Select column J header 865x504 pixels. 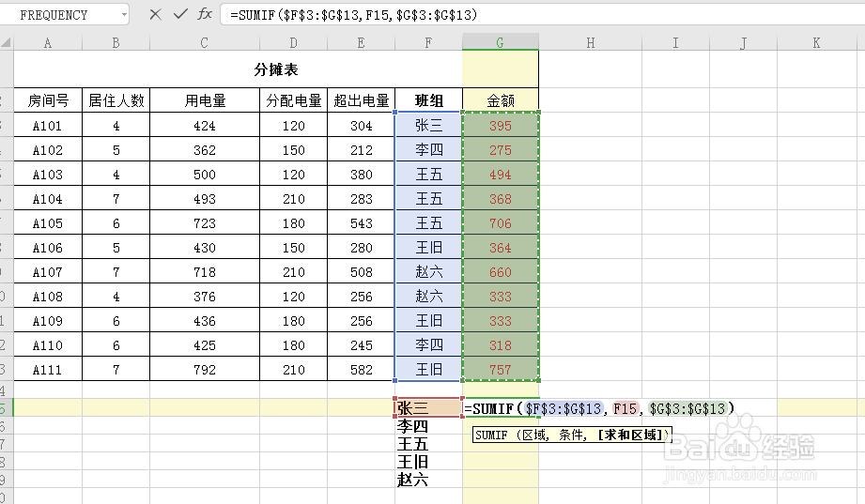click(x=744, y=42)
